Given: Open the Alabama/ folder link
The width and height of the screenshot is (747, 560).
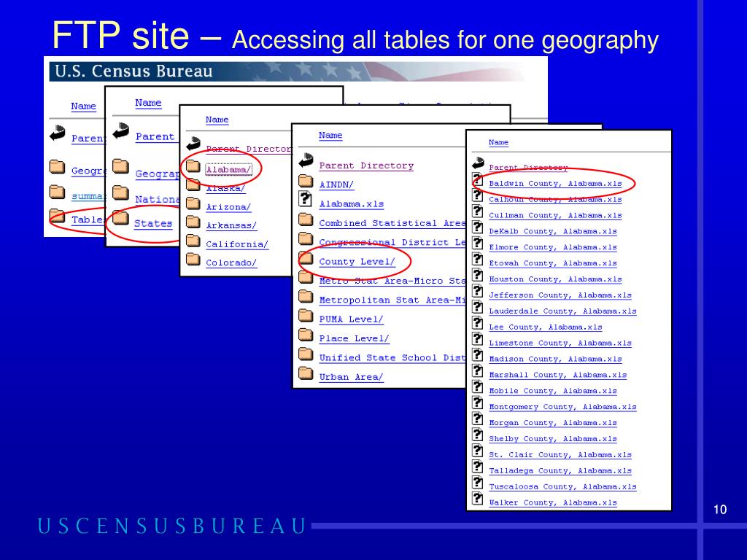Looking at the screenshot, I should 228,169.
